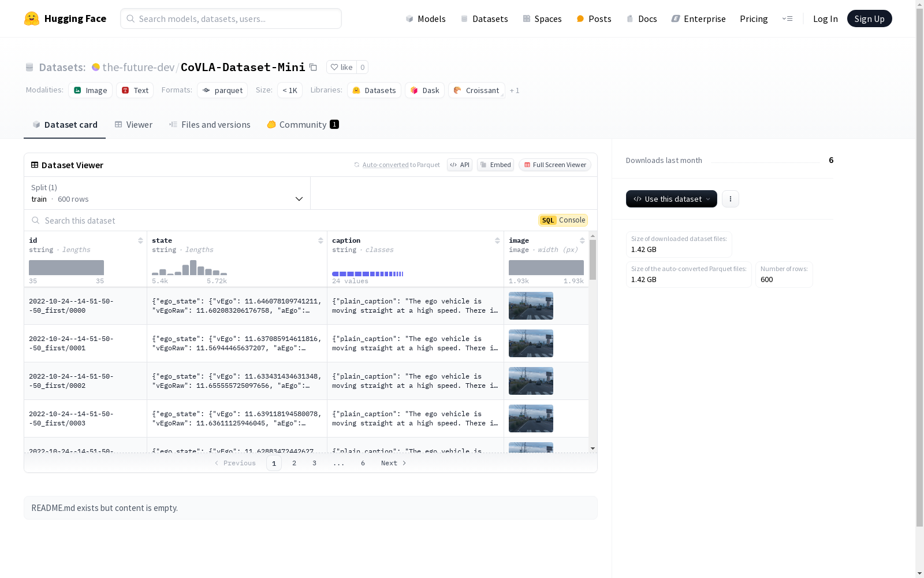Click the Embed button
The width and height of the screenshot is (924, 578).
[495, 165]
